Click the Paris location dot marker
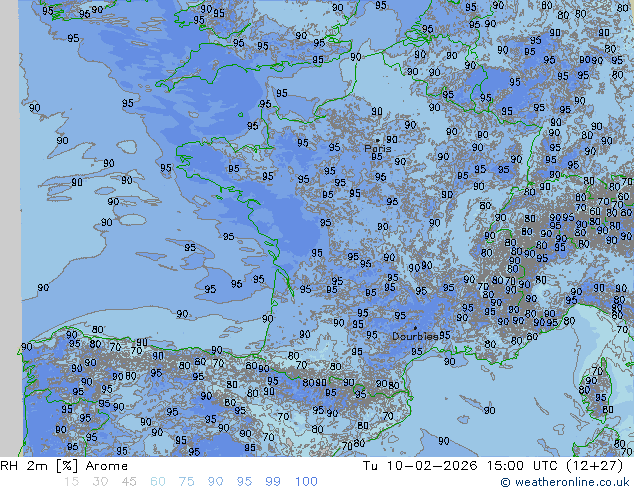634x490 pixels. click(x=378, y=140)
